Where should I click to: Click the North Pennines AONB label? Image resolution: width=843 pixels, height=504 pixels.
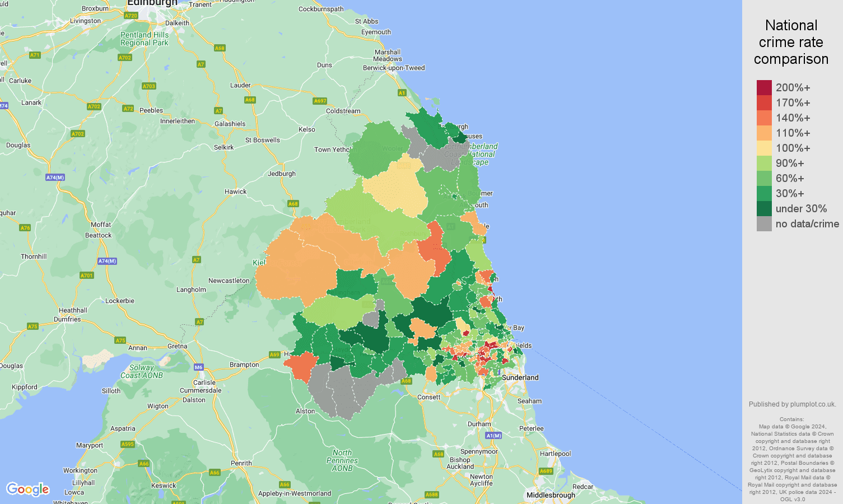pyautogui.click(x=342, y=460)
